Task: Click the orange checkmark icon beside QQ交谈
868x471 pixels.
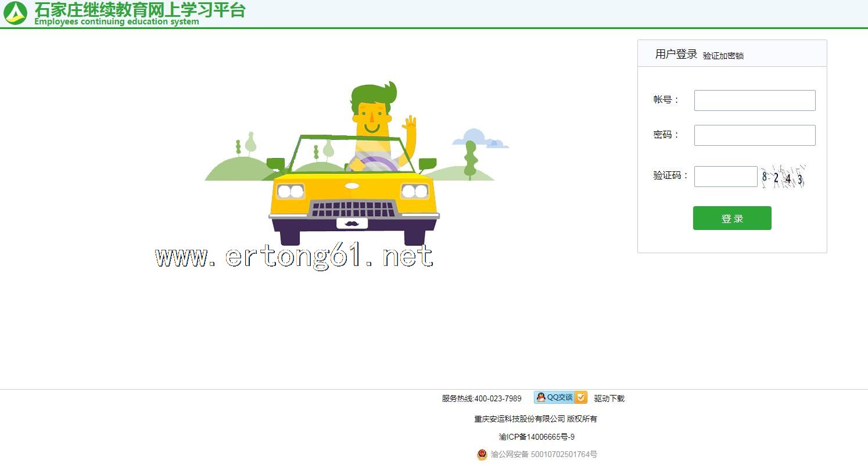Action: tap(581, 397)
